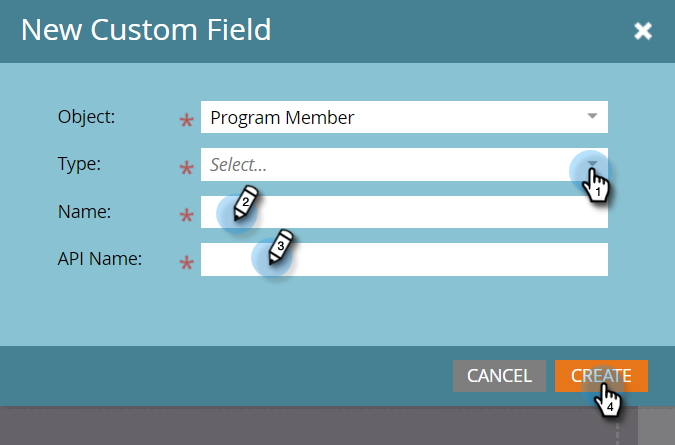Select the required asterisk beside Name
Screen dimensions: 675x445
(x=186, y=216)
